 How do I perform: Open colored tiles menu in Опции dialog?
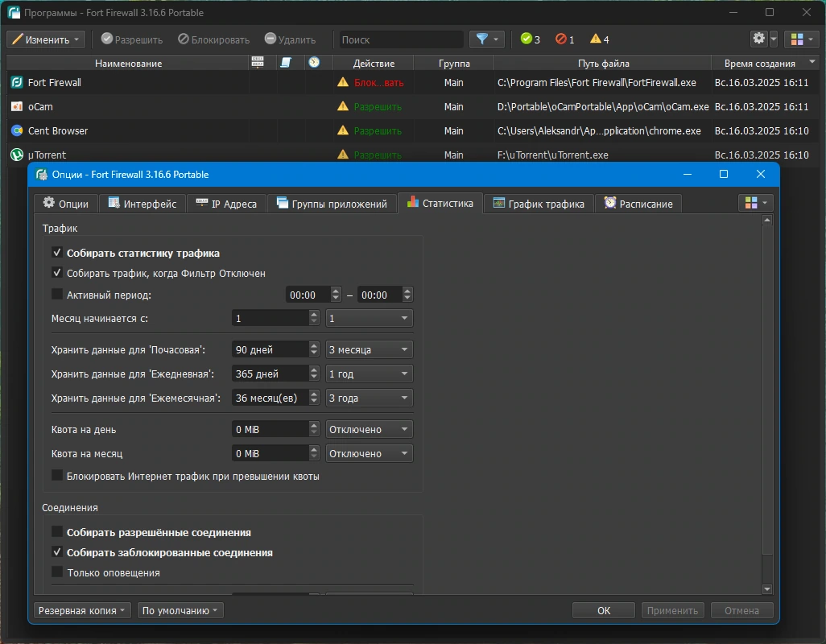tap(756, 203)
